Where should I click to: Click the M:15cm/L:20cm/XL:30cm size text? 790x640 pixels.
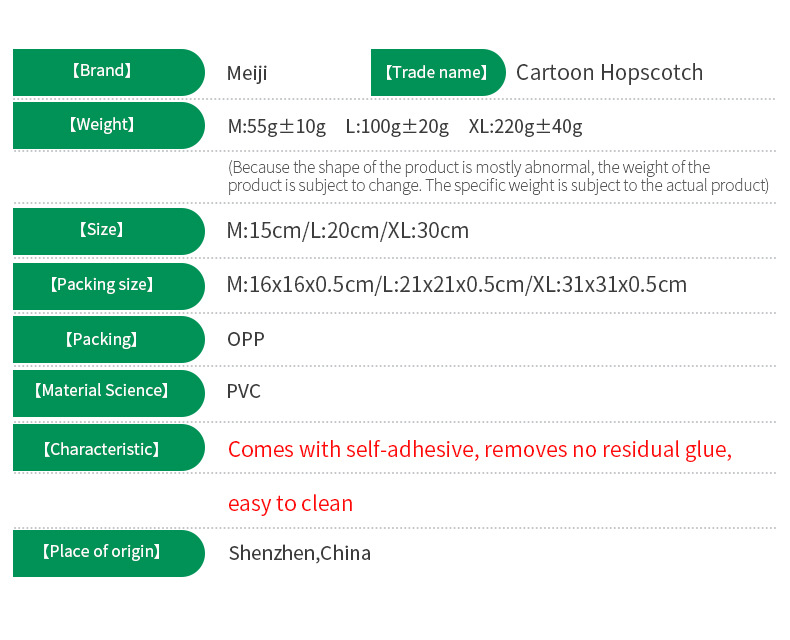pyautogui.click(x=348, y=231)
